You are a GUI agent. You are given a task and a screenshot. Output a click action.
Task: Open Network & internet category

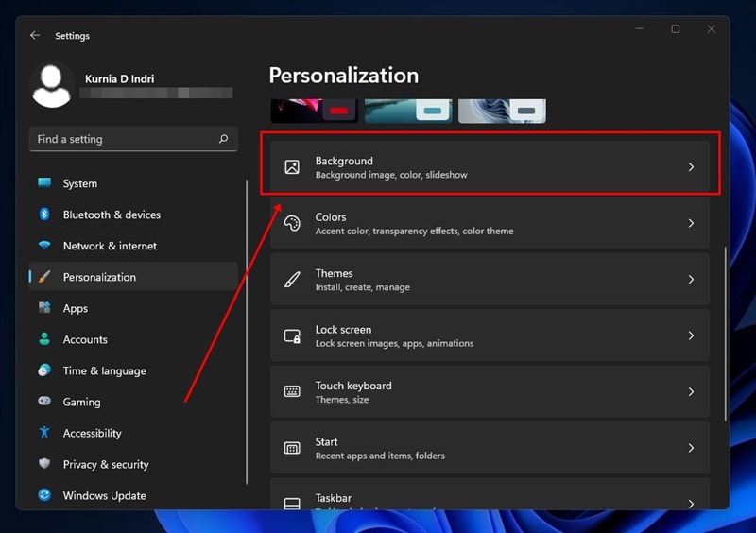click(133, 246)
